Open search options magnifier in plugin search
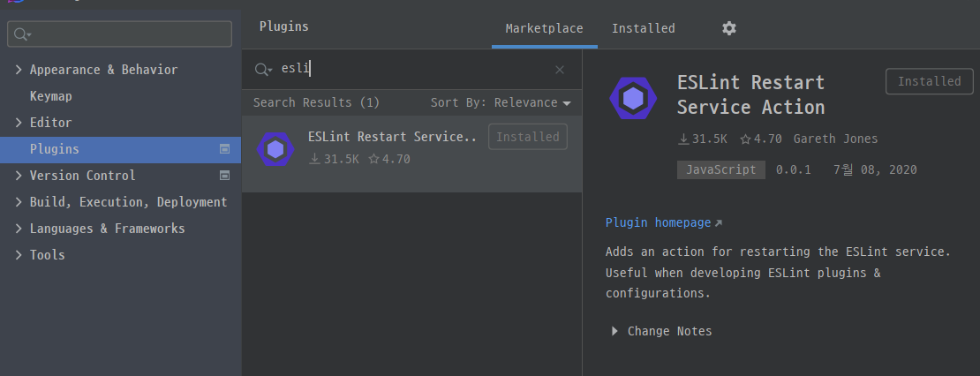The width and height of the screenshot is (980, 376). pos(263,70)
